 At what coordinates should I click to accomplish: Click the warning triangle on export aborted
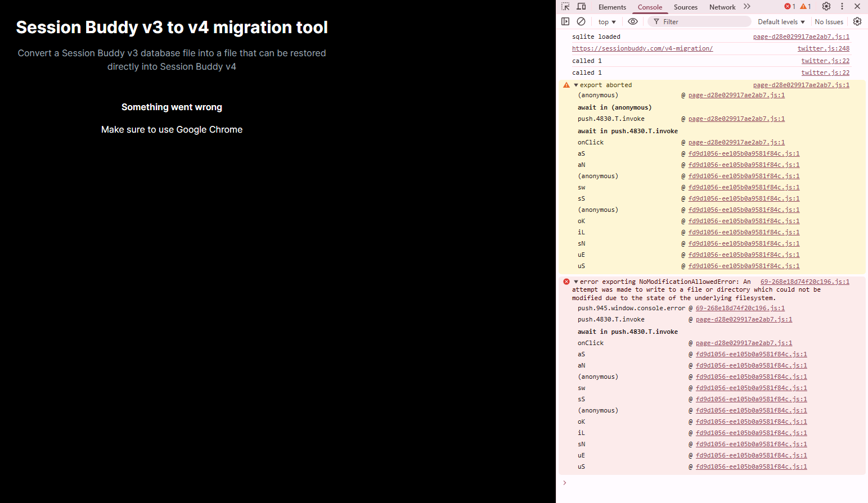tap(566, 85)
